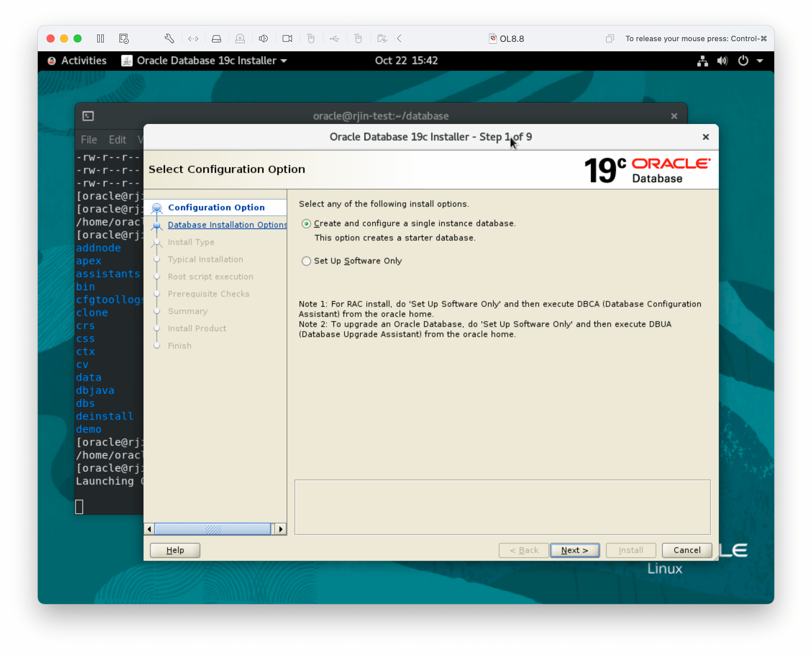The height and width of the screenshot is (654, 812).
Task: Click the 'Install Product' step label
Action: (197, 328)
